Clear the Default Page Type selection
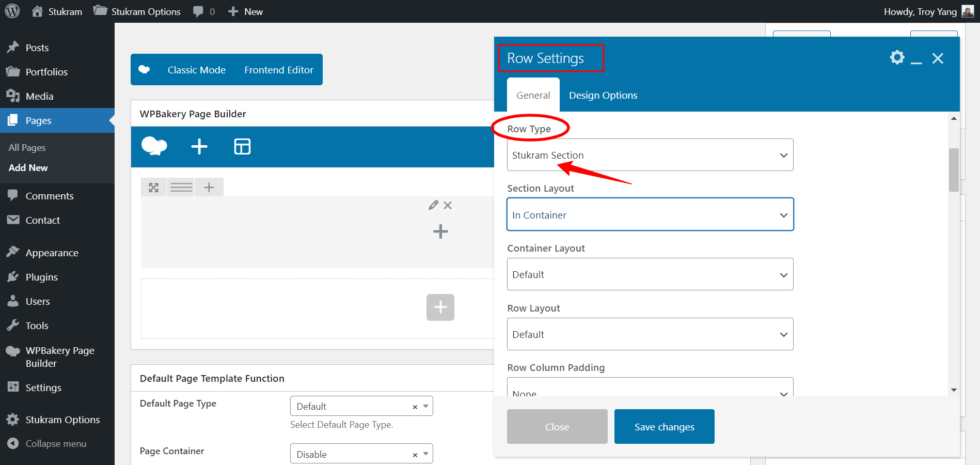The height and width of the screenshot is (465, 980). coord(415,407)
